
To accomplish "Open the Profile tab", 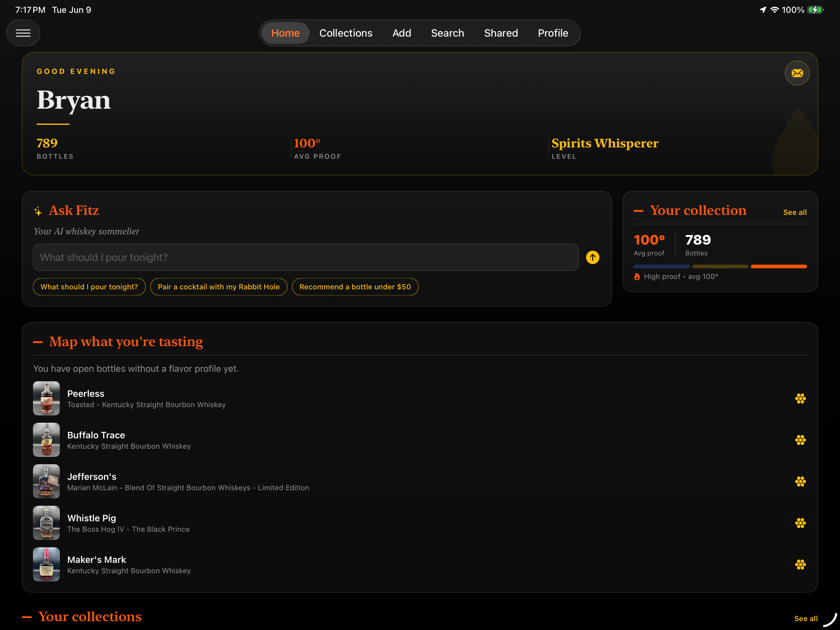I will click(x=553, y=33).
